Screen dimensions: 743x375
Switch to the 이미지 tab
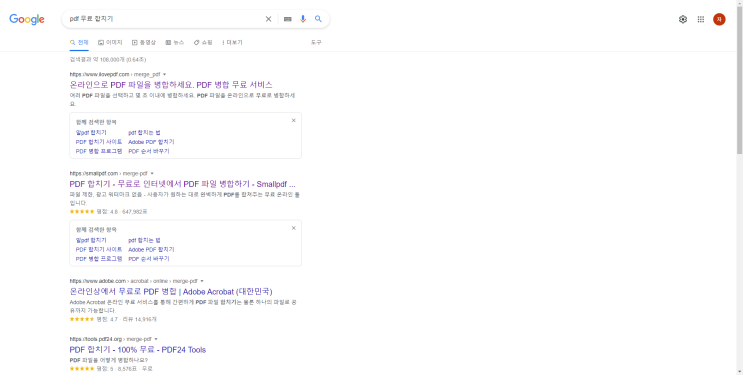click(110, 42)
